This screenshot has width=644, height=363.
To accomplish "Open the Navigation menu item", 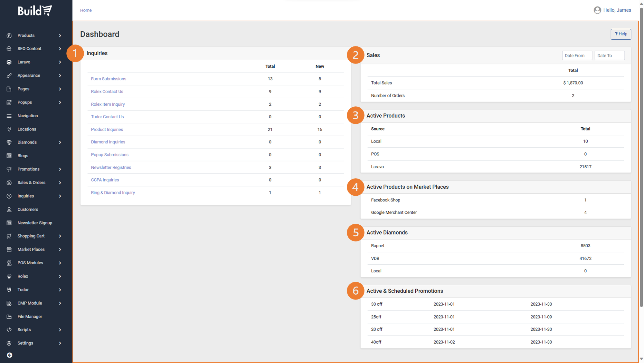I will coord(28,116).
